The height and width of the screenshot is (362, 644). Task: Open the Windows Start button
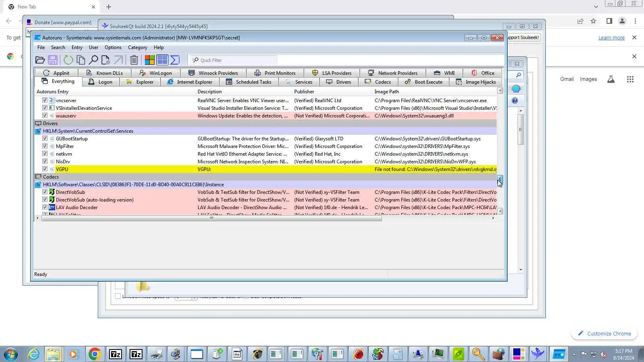pyautogui.click(x=11, y=354)
